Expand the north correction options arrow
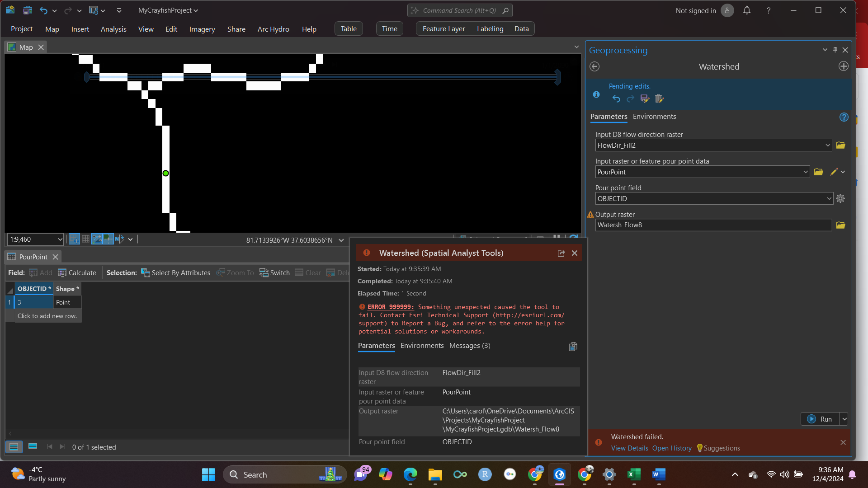This screenshot has height=488, width=868. [130, 239]
